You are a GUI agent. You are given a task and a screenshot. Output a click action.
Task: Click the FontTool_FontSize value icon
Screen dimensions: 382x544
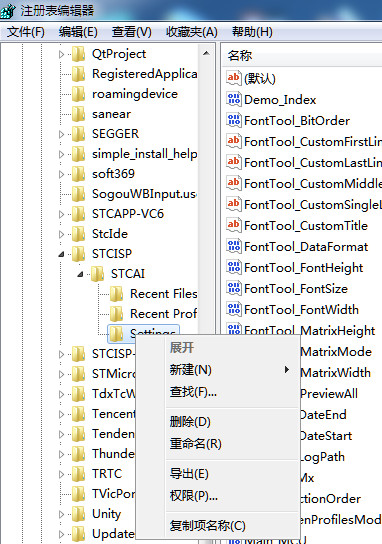234,288
